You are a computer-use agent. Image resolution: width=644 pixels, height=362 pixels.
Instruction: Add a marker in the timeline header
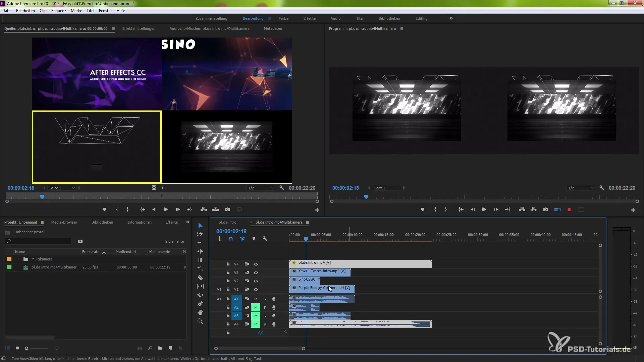(x=254, y=239)
